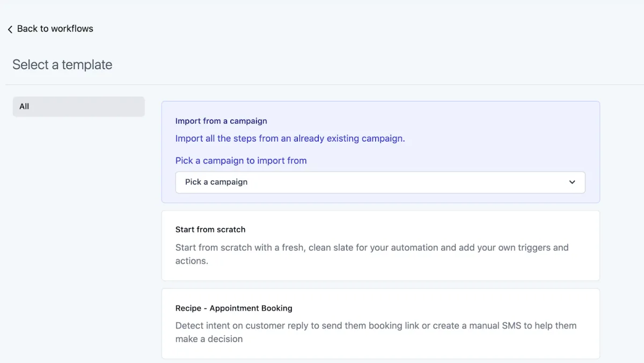
Task: Click the "Select a template" heading
Action: tap(62, 65)
